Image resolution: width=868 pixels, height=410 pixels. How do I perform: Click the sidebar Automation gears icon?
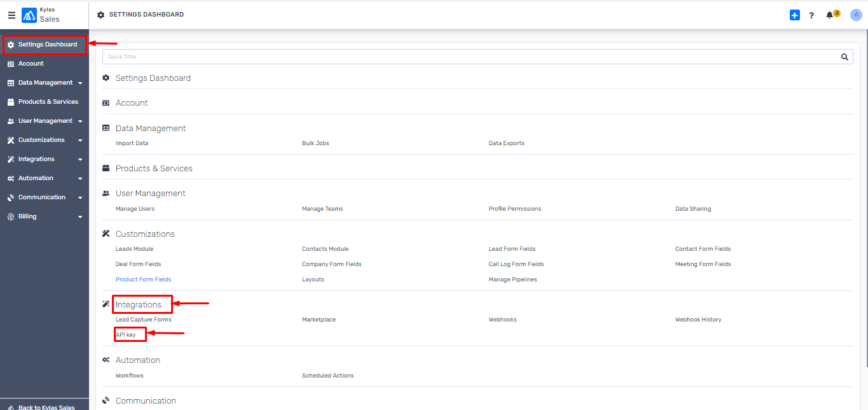(x=11, y=178)
